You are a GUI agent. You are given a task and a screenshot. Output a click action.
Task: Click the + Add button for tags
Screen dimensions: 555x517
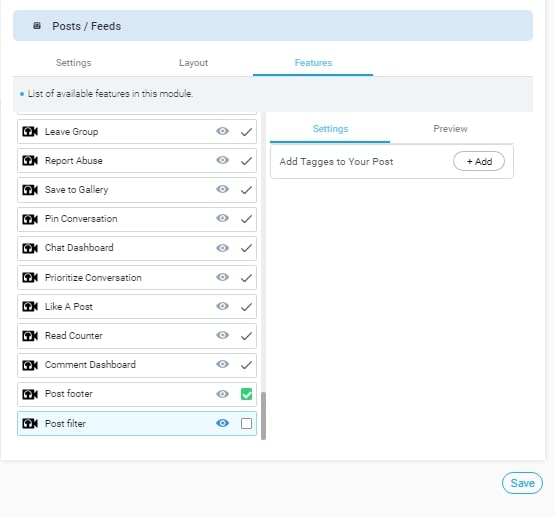pyautogui.click(x=479, y=161)
